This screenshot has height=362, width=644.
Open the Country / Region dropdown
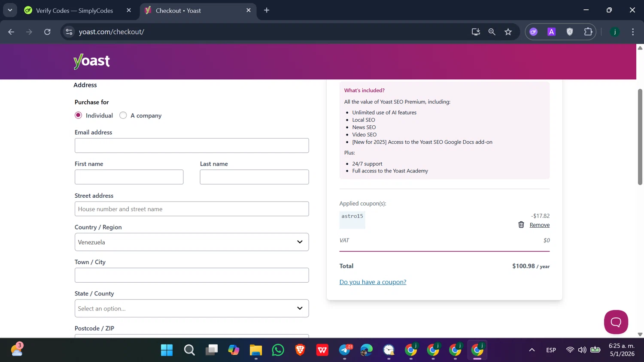tap(191, 242)
